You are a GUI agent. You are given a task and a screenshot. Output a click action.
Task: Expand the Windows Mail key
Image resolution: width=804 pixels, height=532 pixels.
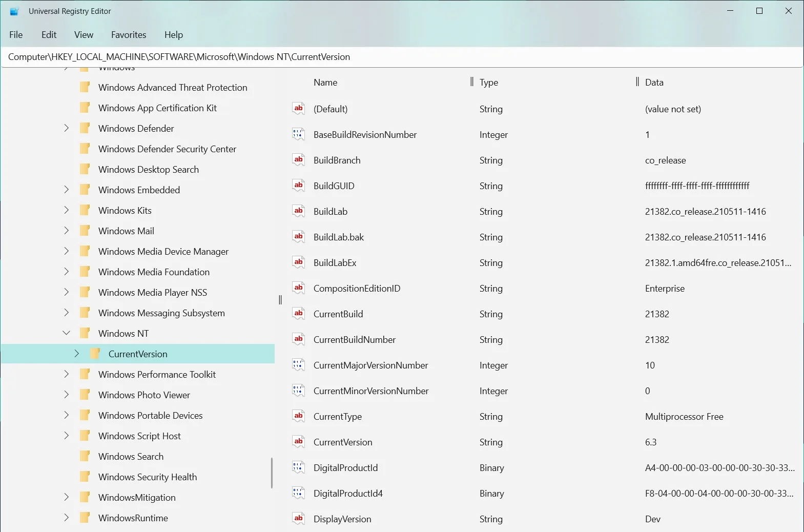tap(66, 231)
